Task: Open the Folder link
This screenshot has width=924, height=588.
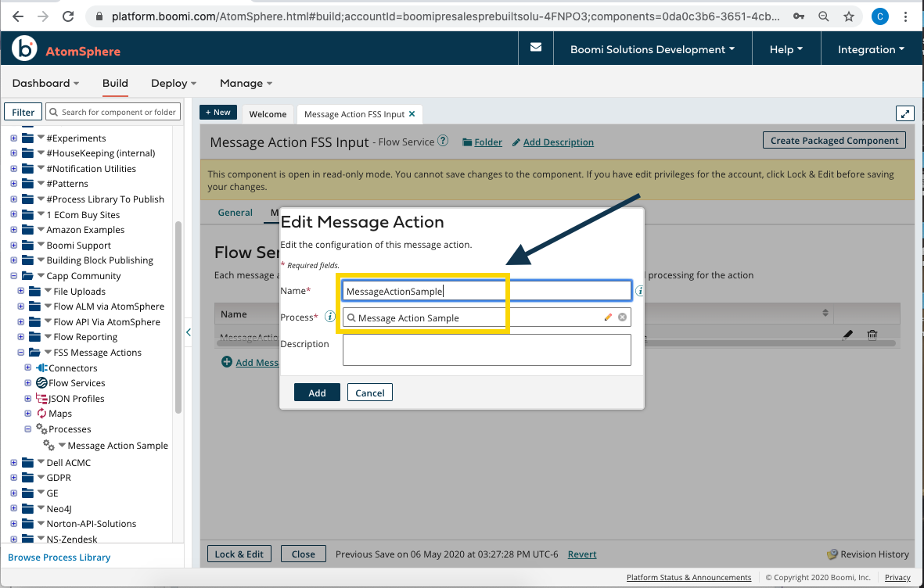Action: (x=488, y=142)
